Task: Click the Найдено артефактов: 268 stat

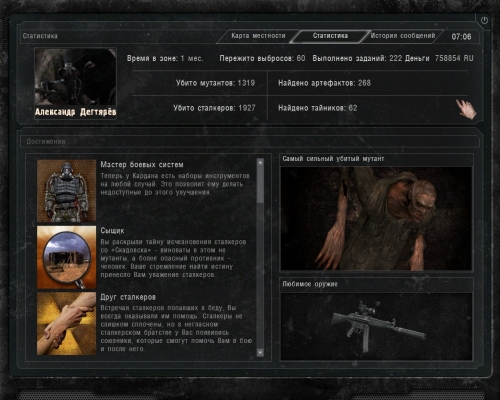Action: [324, 83]
